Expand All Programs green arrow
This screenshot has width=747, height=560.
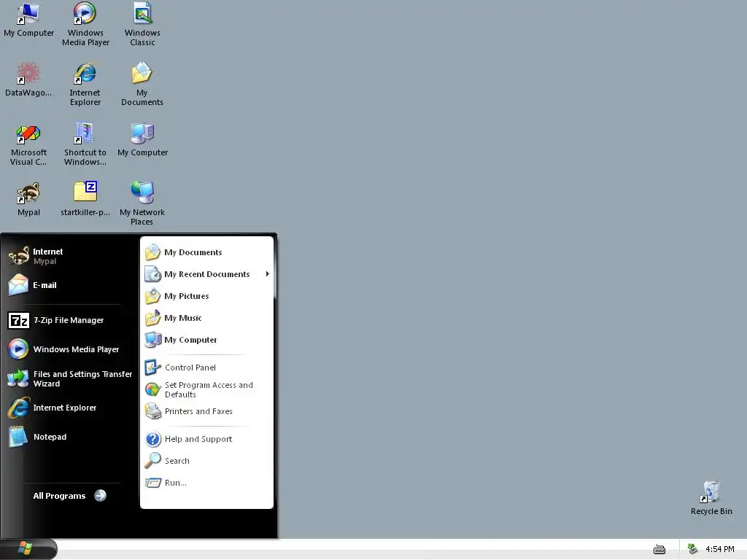click(x=100, y=496)
